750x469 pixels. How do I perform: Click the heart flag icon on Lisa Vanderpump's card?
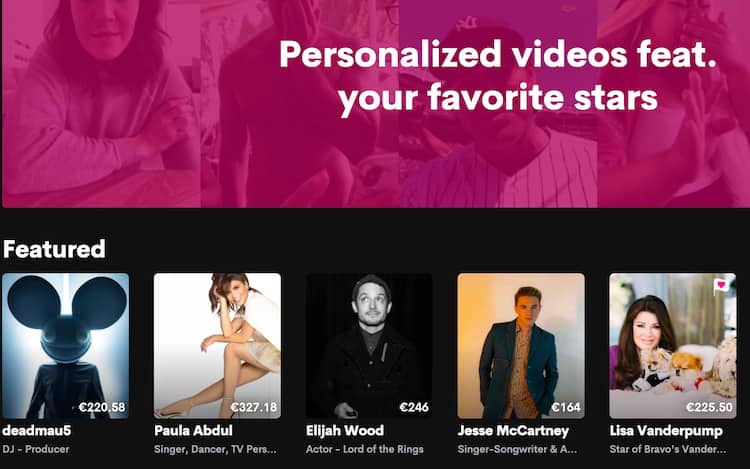pos(721,286)
